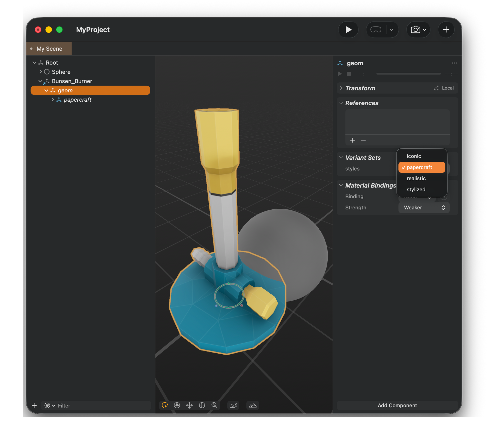The image size is (488, 448).
Task: Collapse the Bunsen_Burner tree node
Action: point(40,81)
